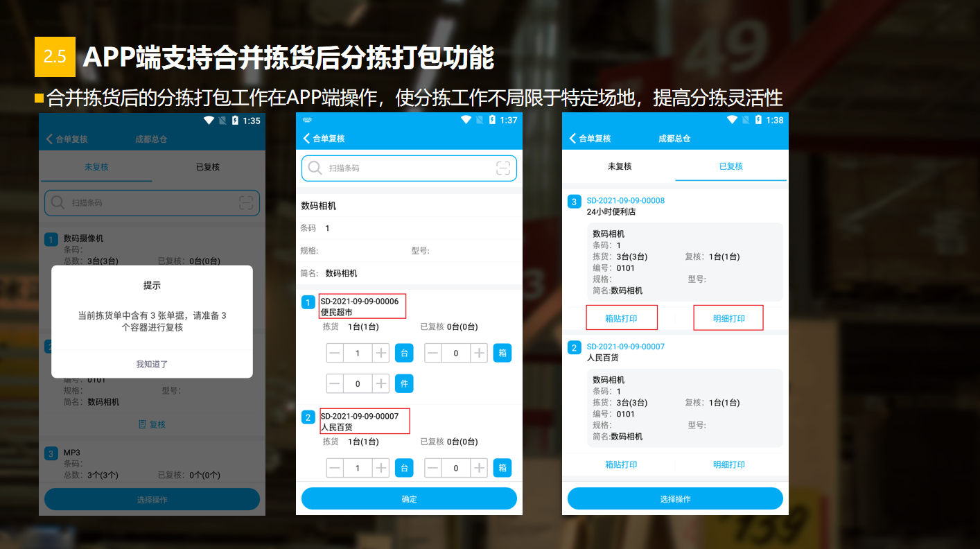
Task: Tap the barcode scan icon in left search bar
Action: 247,202
